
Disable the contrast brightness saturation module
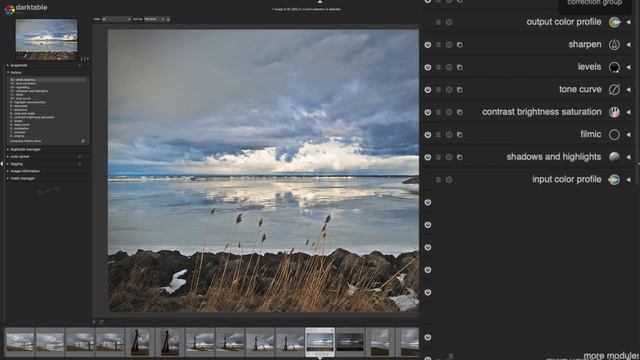click(427, 112)
